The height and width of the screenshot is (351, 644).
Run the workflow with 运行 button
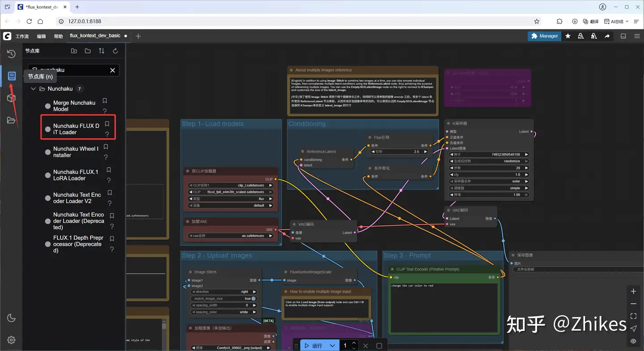[313, 346]
